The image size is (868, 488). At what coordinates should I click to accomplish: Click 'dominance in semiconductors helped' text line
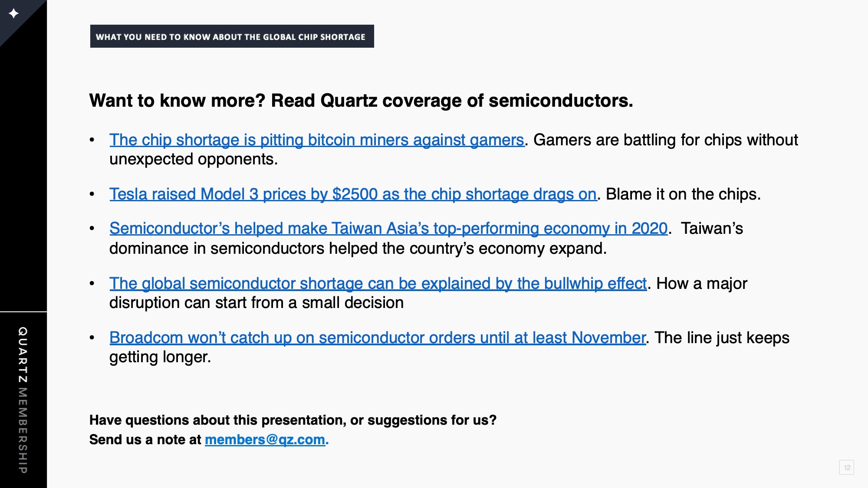pos(358,249)
